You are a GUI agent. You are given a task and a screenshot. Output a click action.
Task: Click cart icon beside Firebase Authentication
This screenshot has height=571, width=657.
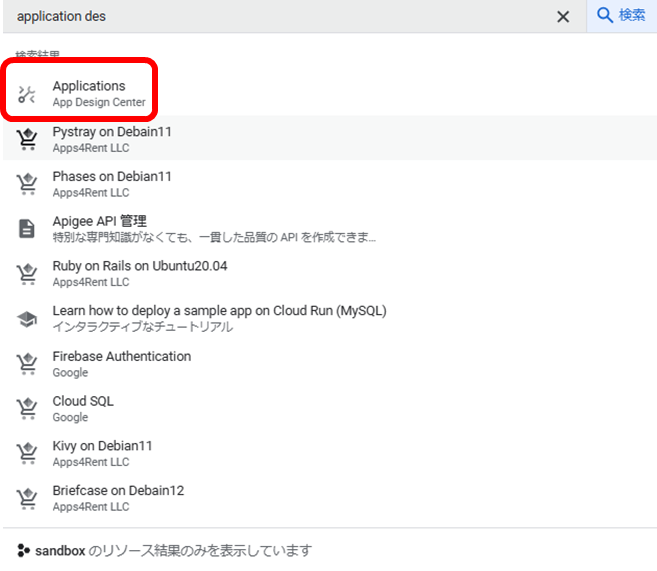[27, 364]
